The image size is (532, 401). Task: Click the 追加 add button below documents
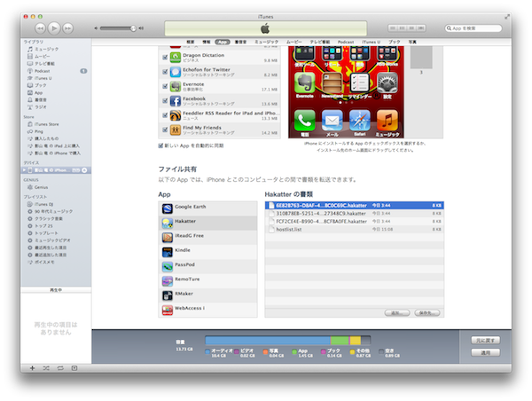(x=397, y=313)
